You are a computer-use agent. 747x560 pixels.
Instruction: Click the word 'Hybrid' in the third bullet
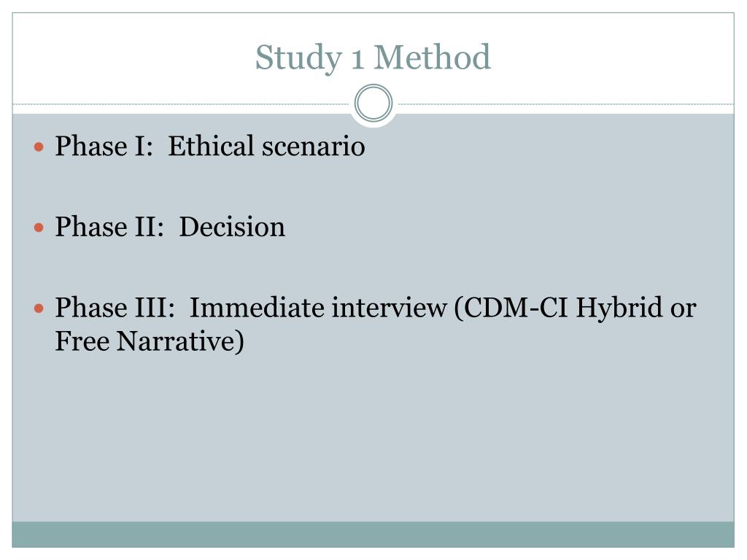tap(619, 308)
